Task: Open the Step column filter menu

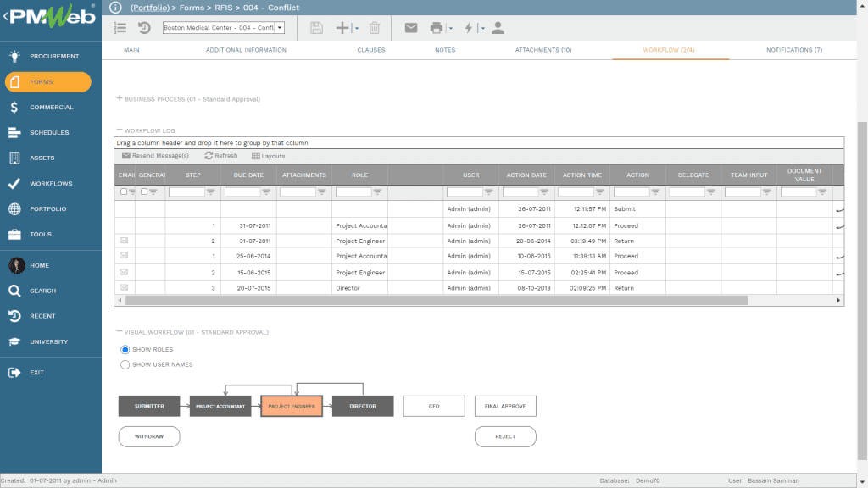Action: (210, 192)
